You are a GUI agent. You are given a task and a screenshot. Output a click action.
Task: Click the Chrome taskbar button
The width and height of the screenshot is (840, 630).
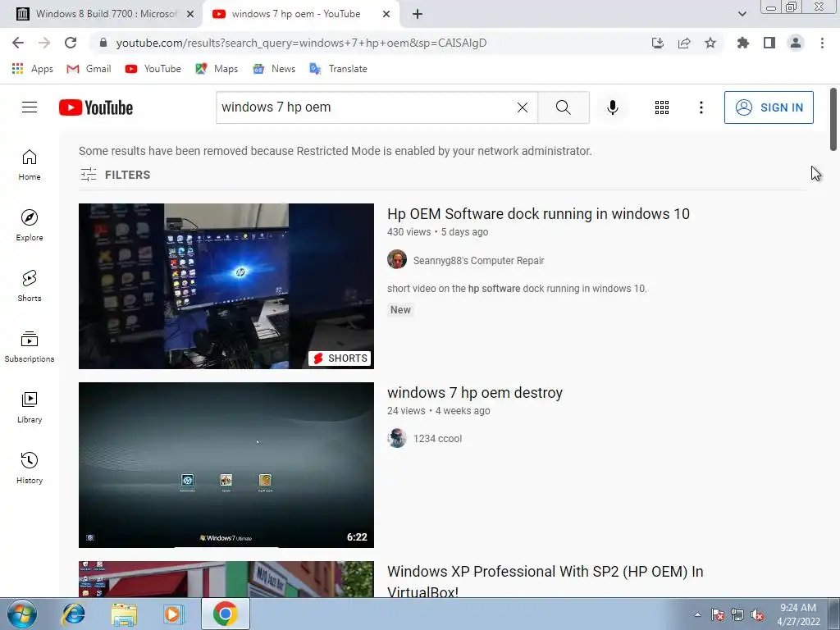tap(226, 614)
